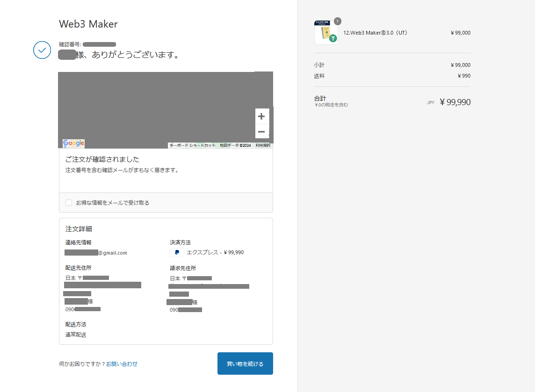Open キーボード ショートカット on the map

(x=192, y=145)
